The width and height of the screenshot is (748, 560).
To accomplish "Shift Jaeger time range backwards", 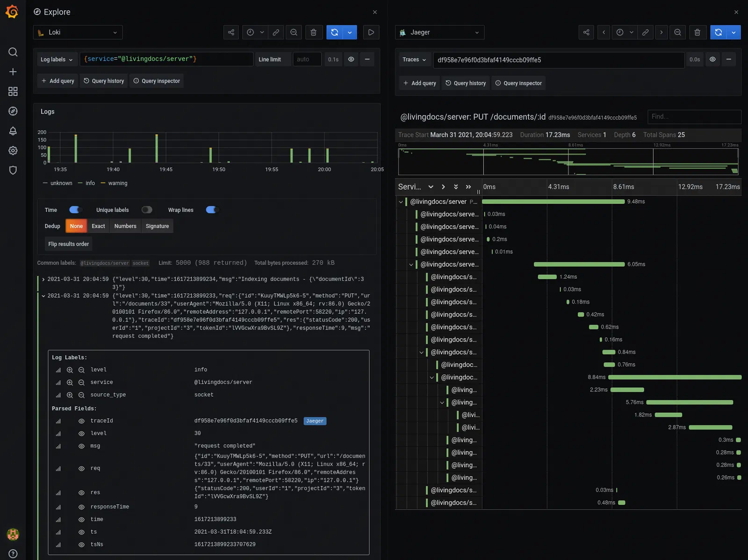I will click(604, 32).
